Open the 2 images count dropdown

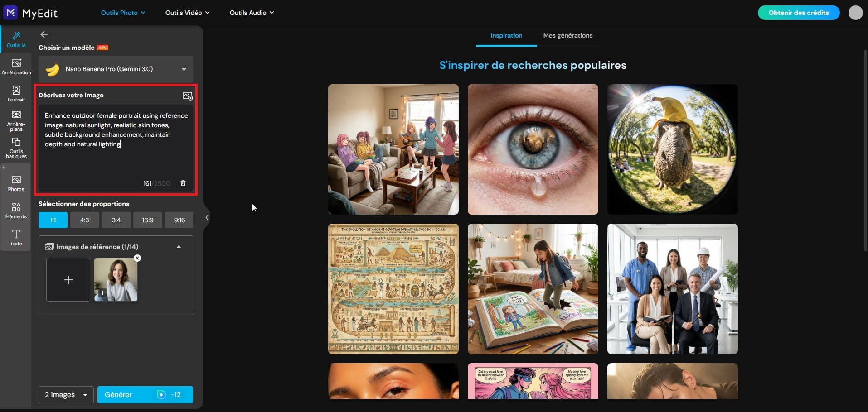click(x=65, y=394)
